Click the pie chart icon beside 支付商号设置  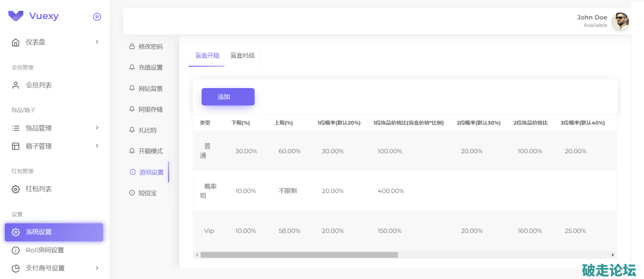[x=16, y=269]
